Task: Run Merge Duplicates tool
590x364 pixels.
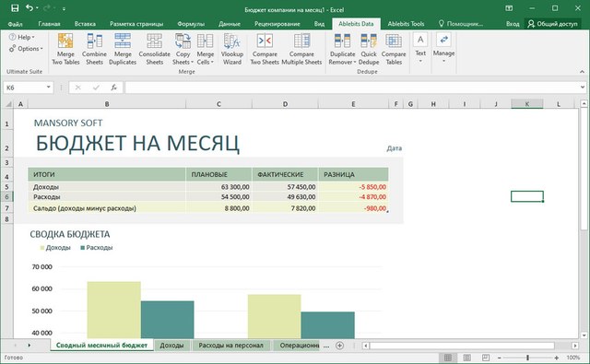Action: (x=123, y=49)
